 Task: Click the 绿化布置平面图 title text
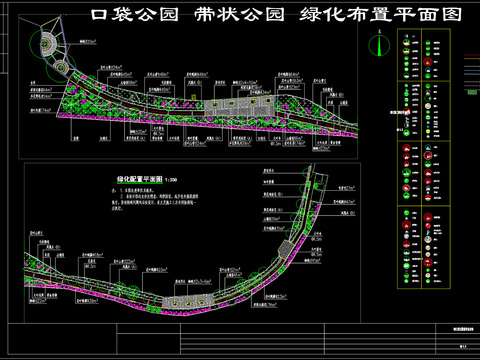(380, 15)
